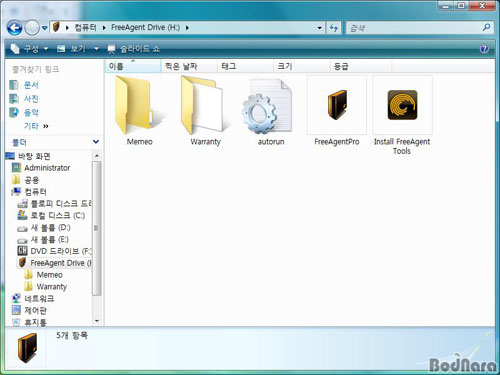Collapse the 폴더 folders pane chevron
This screenshot has height=375, width=500.
[x=96, y=142]
